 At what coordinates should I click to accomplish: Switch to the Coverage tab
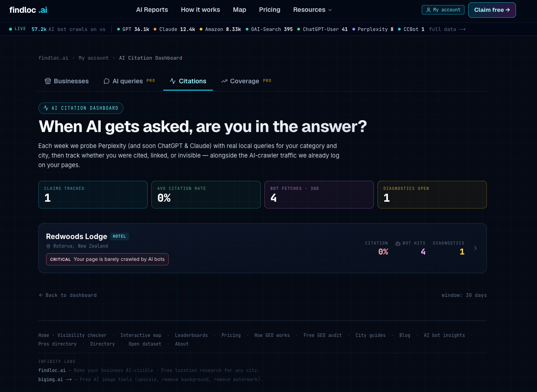[x=246, y=81]
